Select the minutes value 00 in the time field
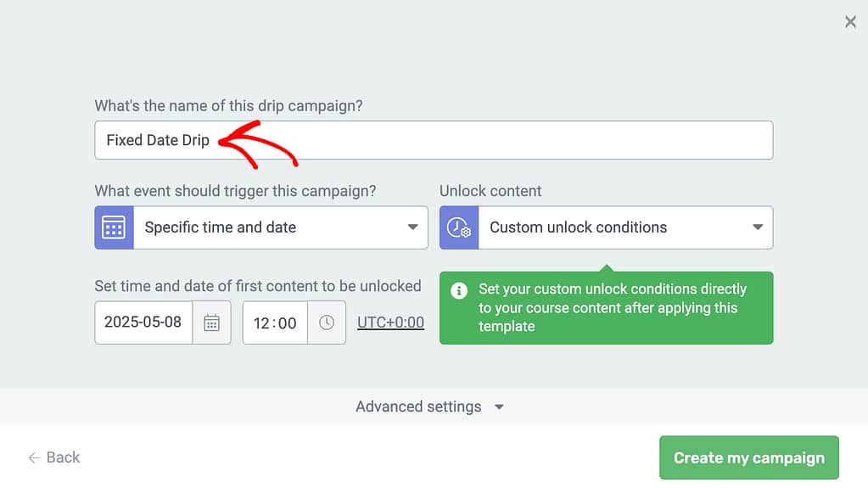The width and height of the screenshot is (868, 488). coord(288,323)
